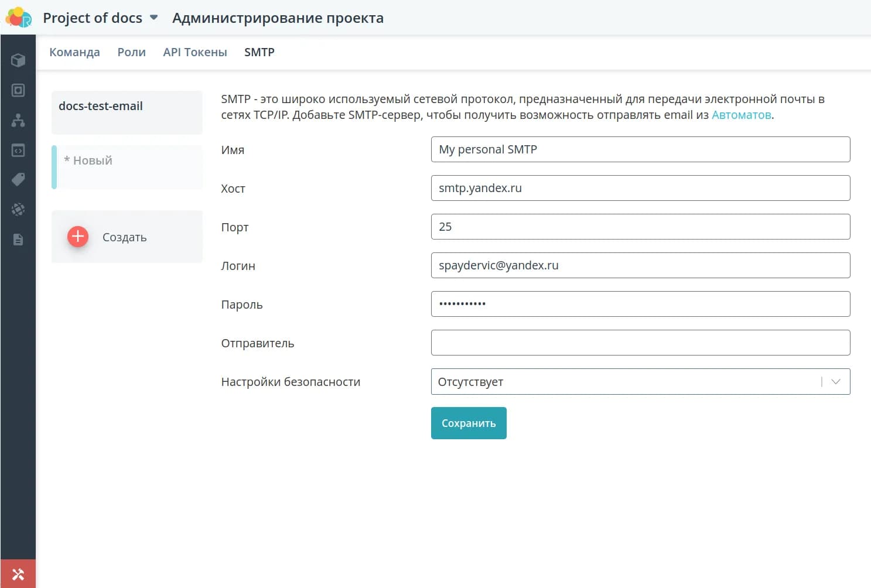
Task: Focus the empty Отправитель field
Action: (640, 343)
